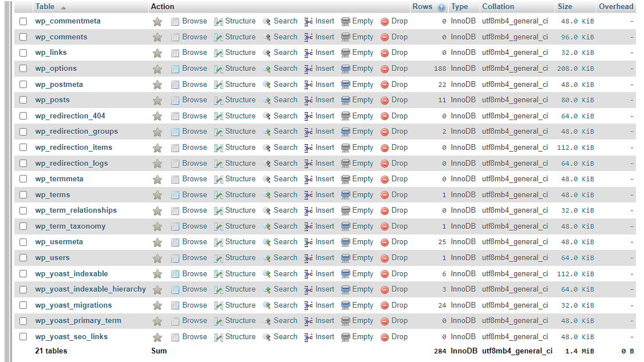Sort tables by Size column header

coord(565,6)
